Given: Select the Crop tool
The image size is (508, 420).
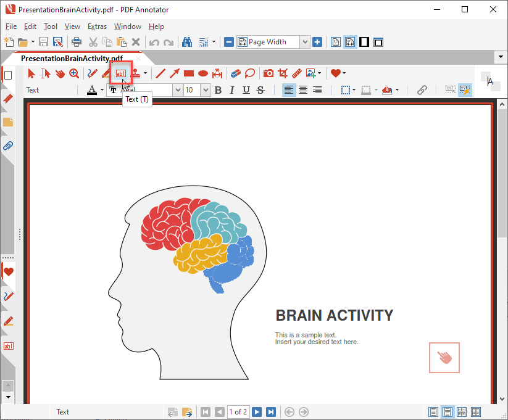Looking at the screenshot, I should (282, 73).
